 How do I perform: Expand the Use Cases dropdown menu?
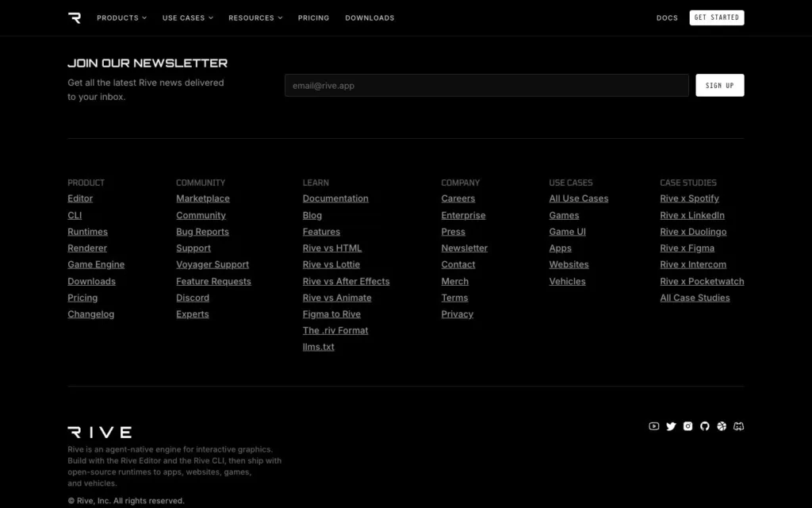pos(187,17)
